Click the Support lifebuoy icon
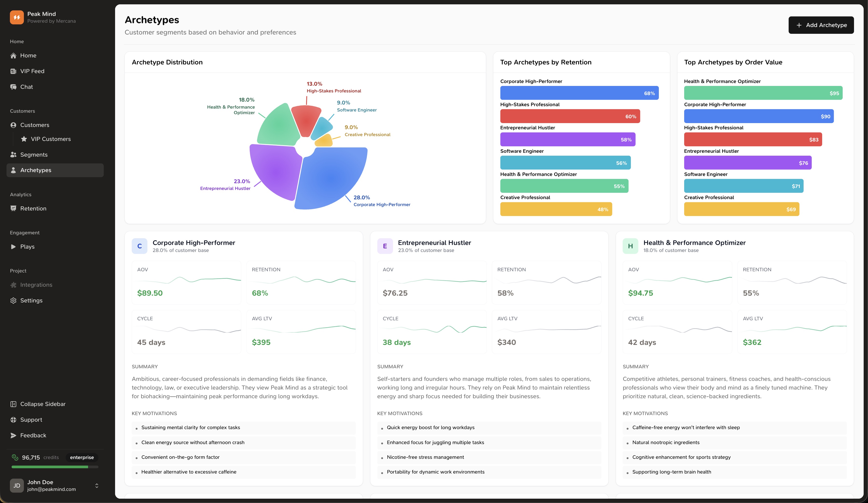 tap(14, 420)
